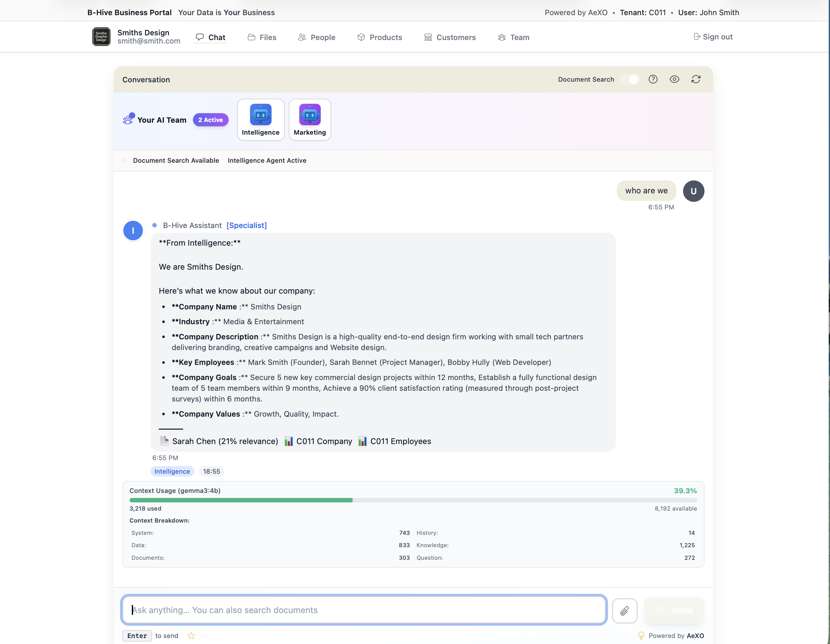Toggle the Document Search switch
Viewport: 830px width, 644px height.
tap(629, 79)
